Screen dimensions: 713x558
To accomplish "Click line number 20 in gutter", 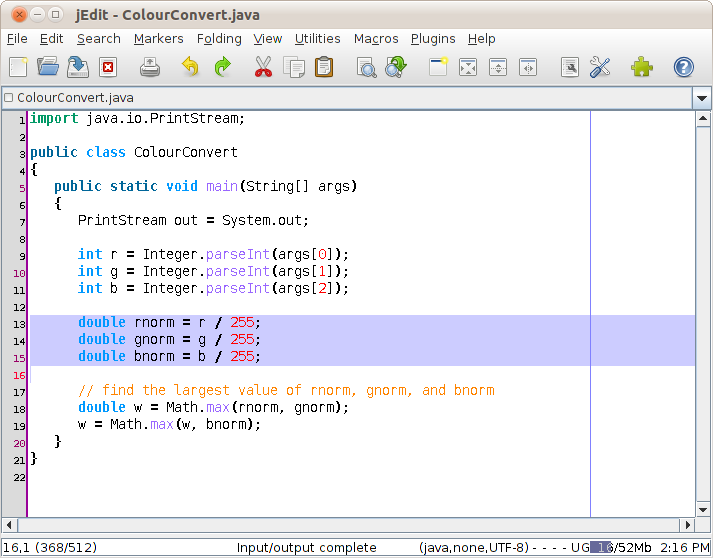I will 19,443.
